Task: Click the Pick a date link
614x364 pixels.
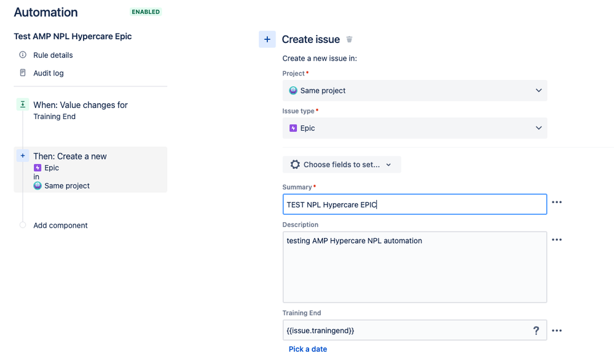Action: (308, 349)
